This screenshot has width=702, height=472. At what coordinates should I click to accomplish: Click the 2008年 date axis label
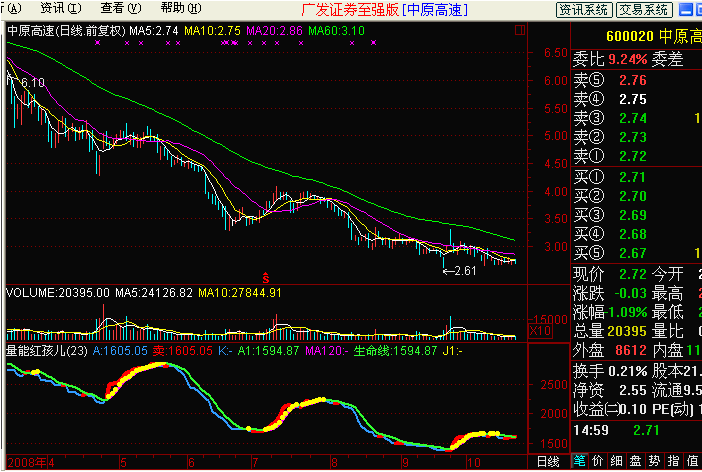coord(27,463)
